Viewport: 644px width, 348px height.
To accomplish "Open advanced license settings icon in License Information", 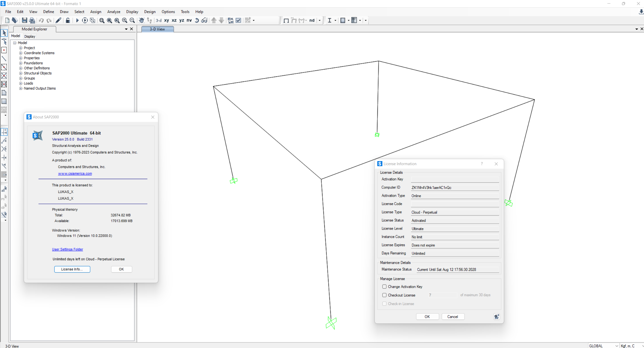I will (x=497, y=317).
